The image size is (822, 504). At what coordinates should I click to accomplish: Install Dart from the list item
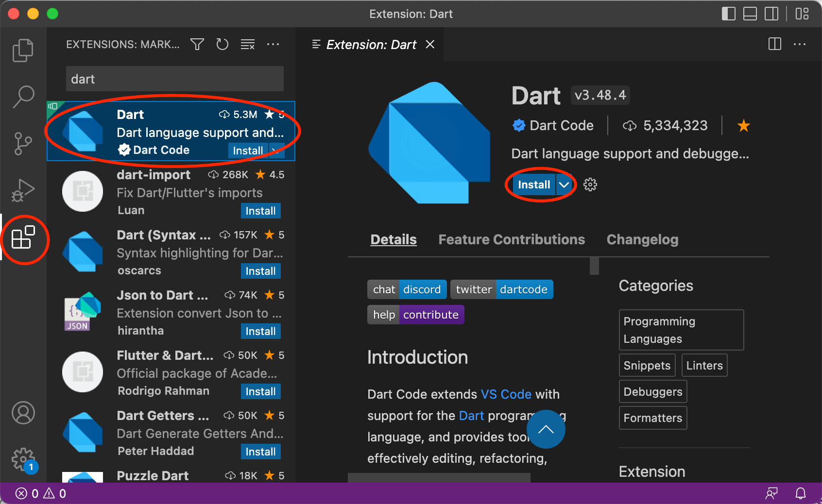pos(248,151)
